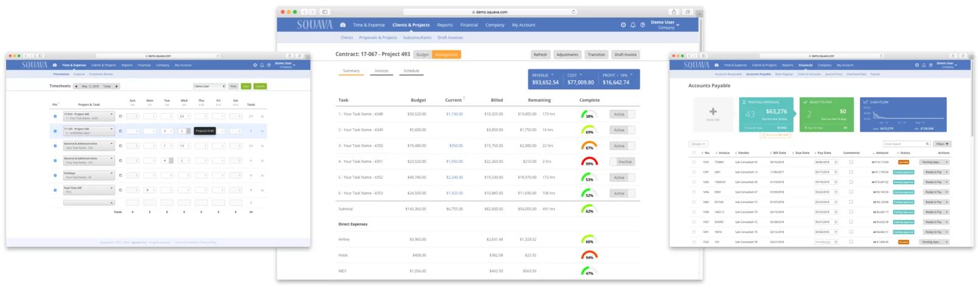Uncheck pin checkbox for Holidays row
The image size is (980, 290).
55,175
